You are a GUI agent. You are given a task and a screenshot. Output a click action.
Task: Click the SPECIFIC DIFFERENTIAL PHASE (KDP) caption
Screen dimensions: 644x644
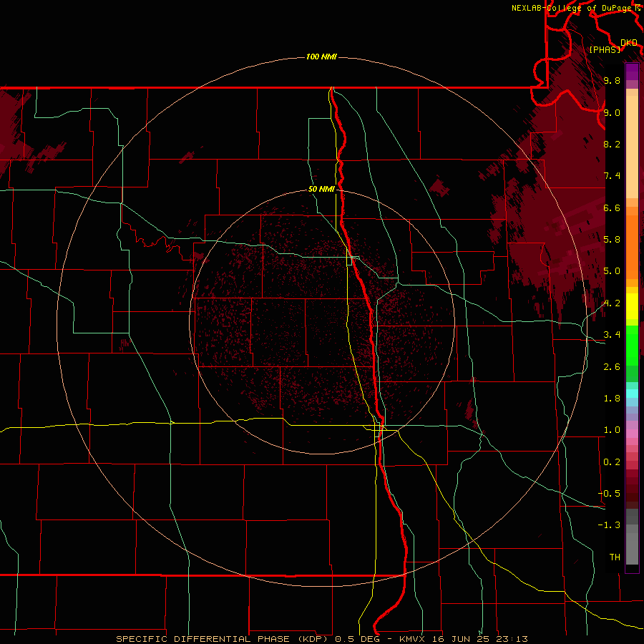(x=223, y=639)
